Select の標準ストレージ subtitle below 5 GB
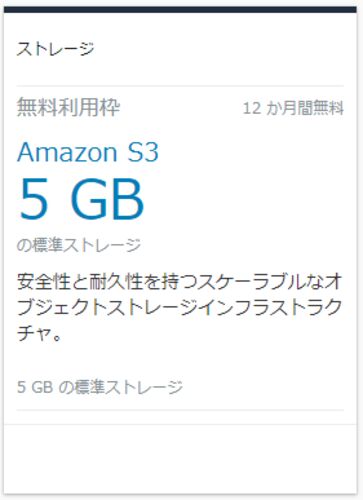 (79, 245)
